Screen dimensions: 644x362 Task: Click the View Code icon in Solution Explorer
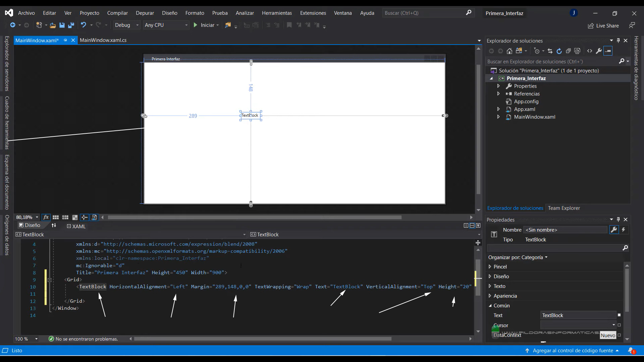point(590,51)
